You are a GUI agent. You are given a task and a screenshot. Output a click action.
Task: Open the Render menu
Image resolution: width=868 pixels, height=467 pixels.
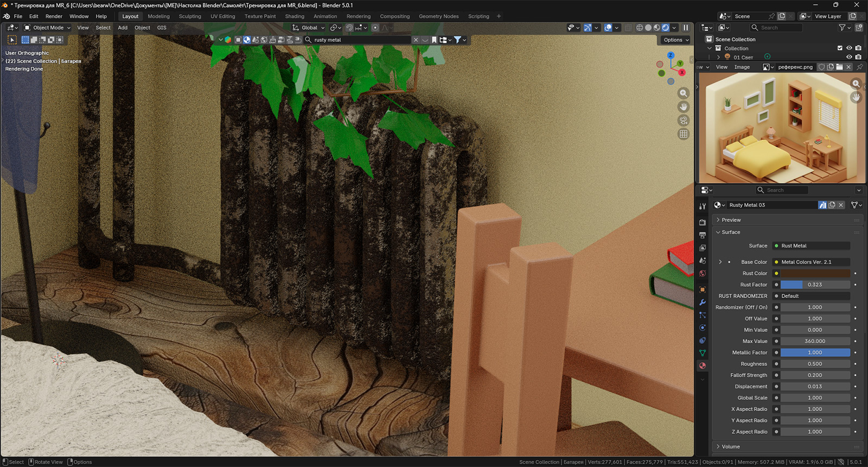(x=54, y=16)
